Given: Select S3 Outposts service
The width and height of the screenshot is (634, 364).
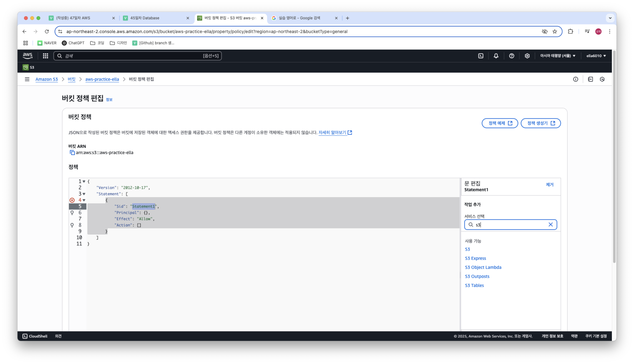Looking at the screenshot, I should pyautogui.click(x=477, y=276).
